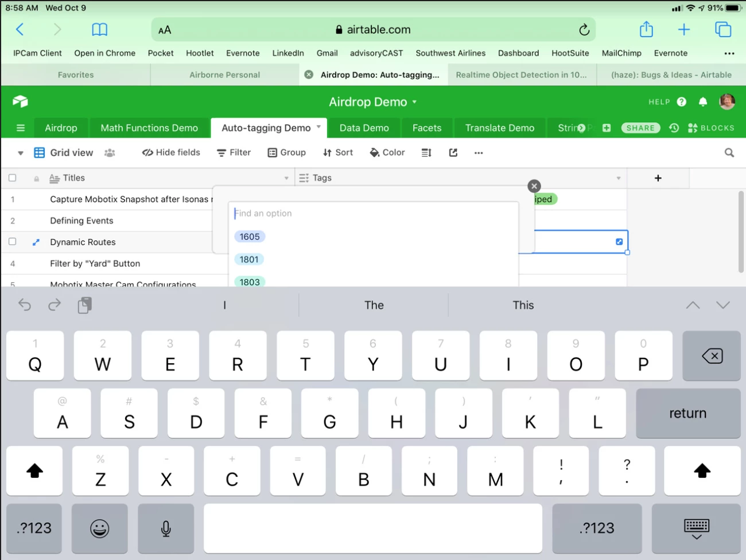746x560 pixels.
Task: Open base revision history icon
Action: point(674,128)
